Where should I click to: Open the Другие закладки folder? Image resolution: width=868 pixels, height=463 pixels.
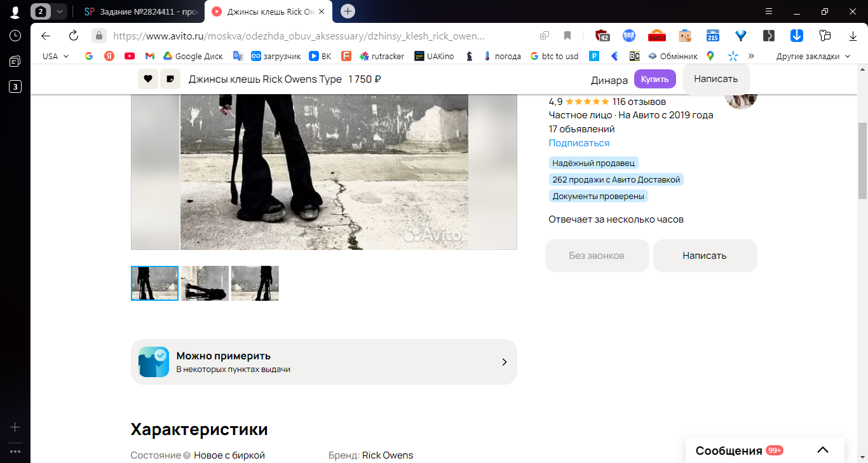pyautogui.click(x=813, y=56)
